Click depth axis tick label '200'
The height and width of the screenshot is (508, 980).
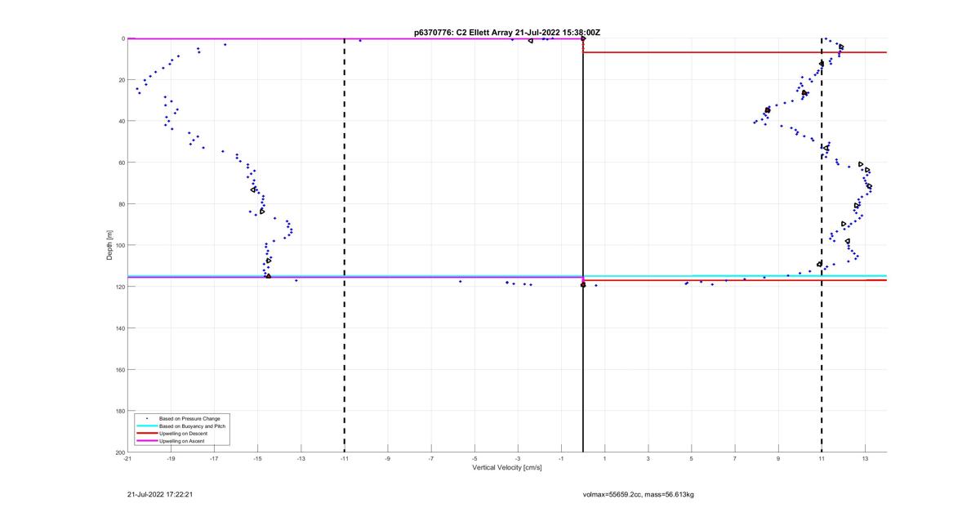[119, 452]
